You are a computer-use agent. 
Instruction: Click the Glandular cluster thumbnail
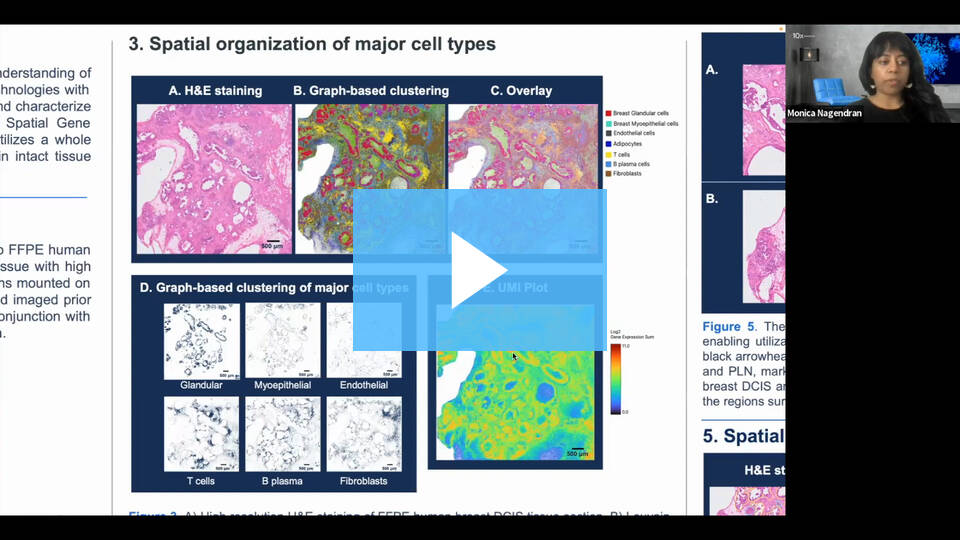(201, 341)
